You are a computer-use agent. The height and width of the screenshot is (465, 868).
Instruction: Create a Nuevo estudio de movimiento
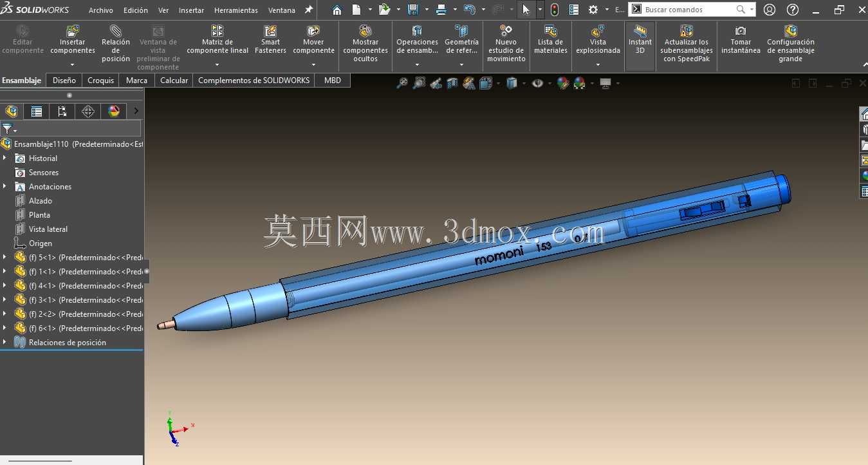[x=506, y=43]
